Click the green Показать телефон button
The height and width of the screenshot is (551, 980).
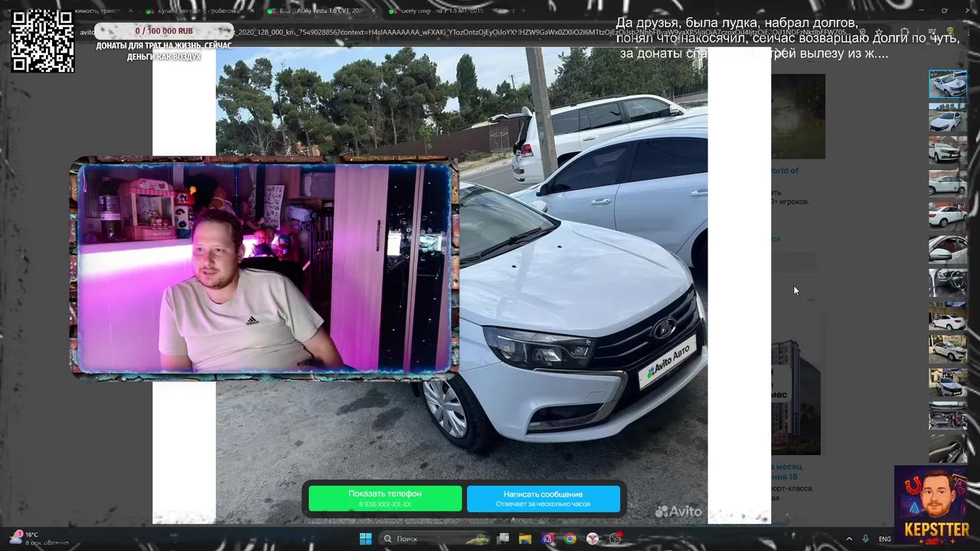coord(385,498)
